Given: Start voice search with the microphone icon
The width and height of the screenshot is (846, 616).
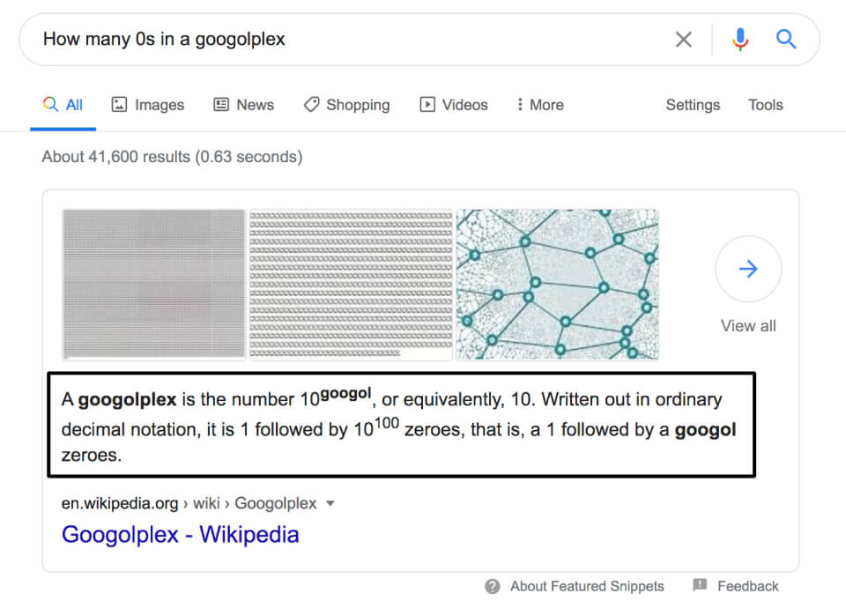Looking at the screenshot, I should click(740, 40).
